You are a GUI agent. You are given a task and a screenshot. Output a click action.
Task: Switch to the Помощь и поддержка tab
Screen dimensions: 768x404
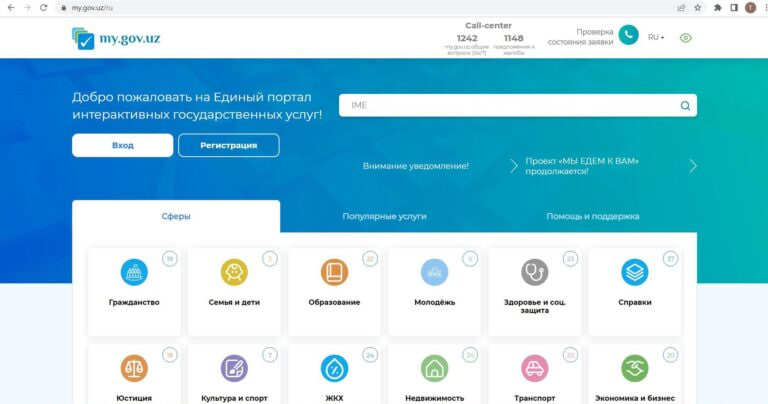[593, 216]
